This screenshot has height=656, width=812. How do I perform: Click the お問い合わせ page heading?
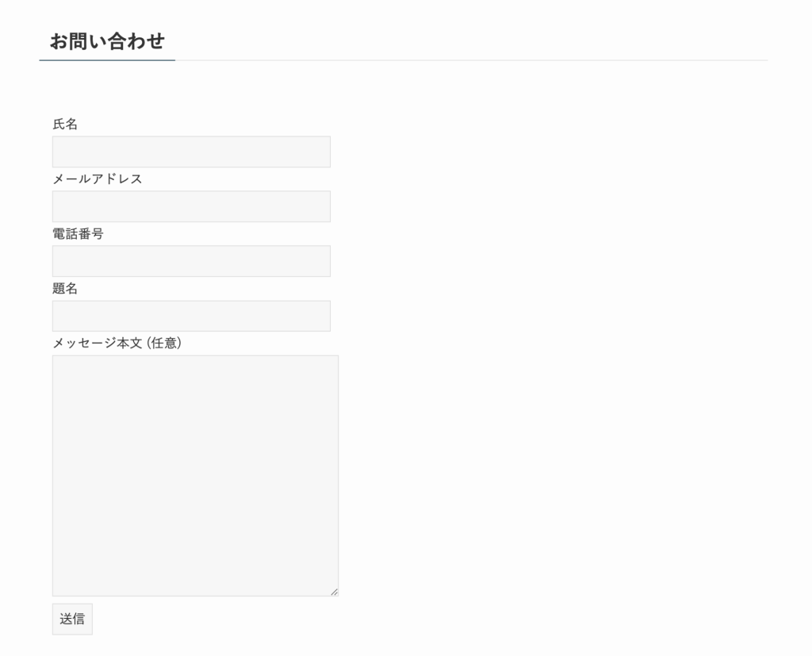coord(107,41)
